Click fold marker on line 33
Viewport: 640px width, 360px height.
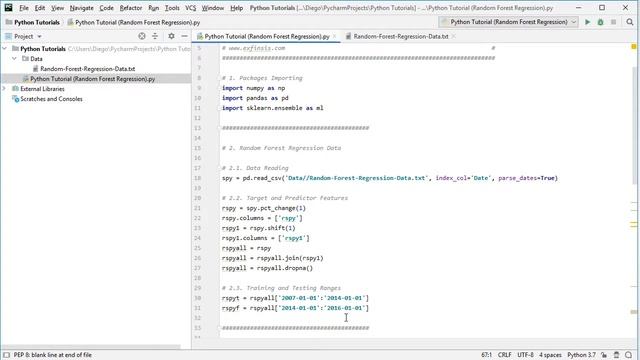(219, 328)
